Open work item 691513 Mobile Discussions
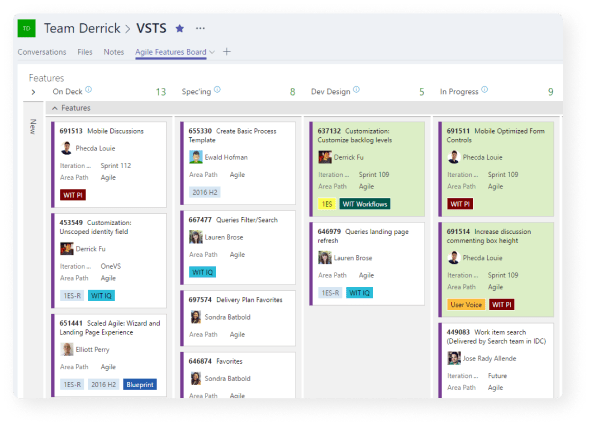Image resolution: width=590 pixels, height=426 pixels. coord(116,131)
